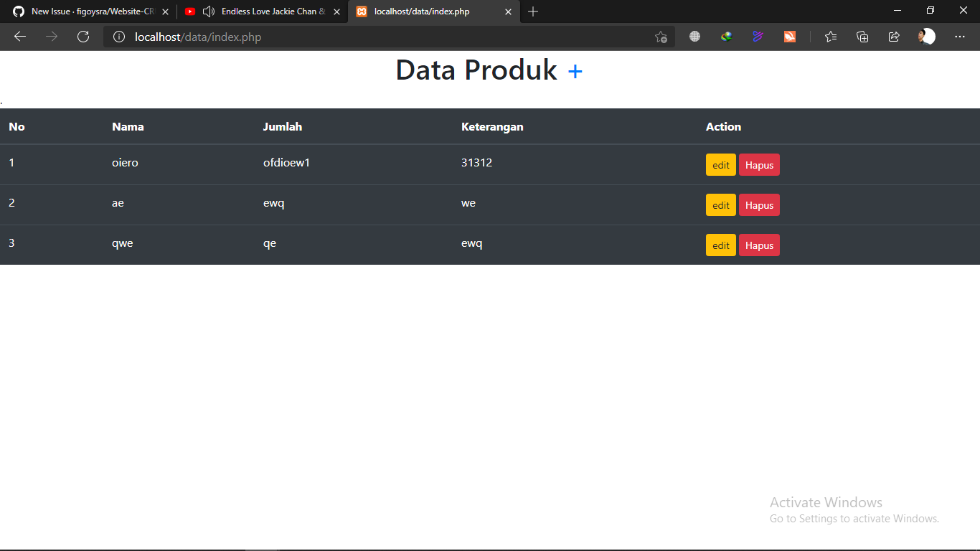
Task: Click the back navigation arrow
Action: coord(19,37)
